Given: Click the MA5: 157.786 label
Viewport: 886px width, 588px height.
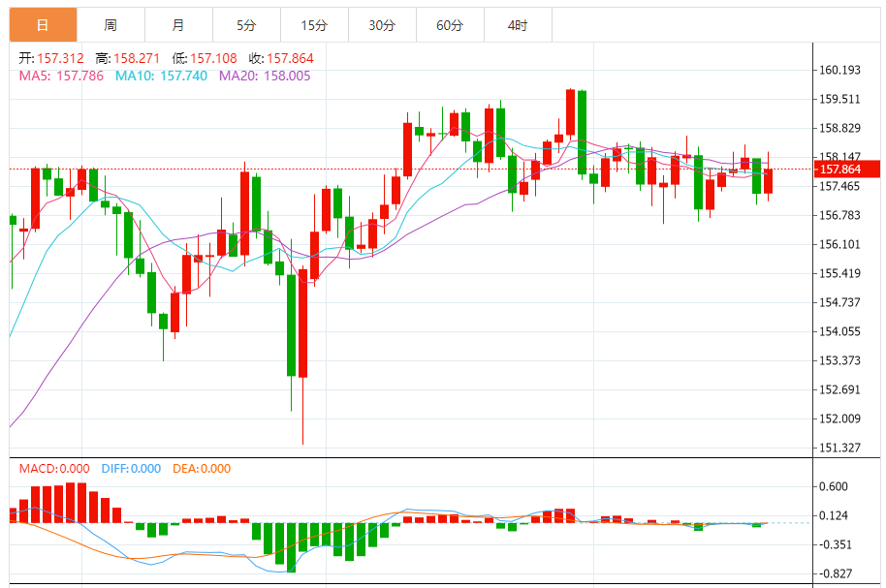Looking at the screenshot, I should (x=61, y=76).
